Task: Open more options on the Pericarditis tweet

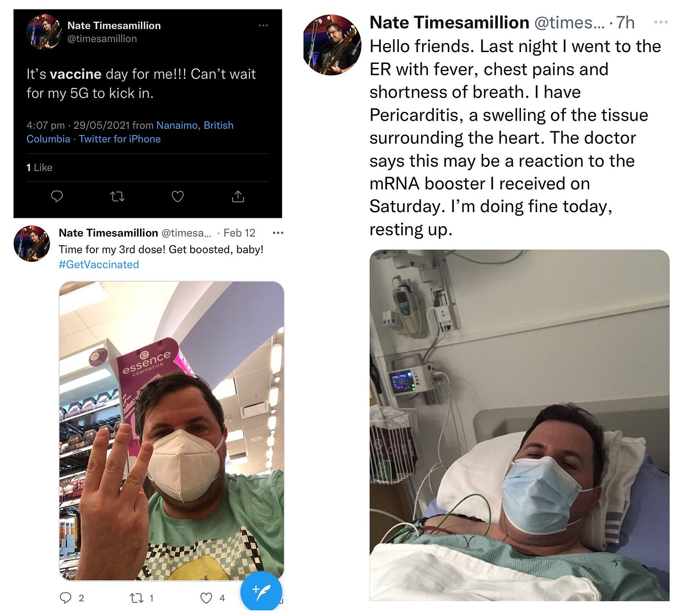Action: (x=661, y=22)
